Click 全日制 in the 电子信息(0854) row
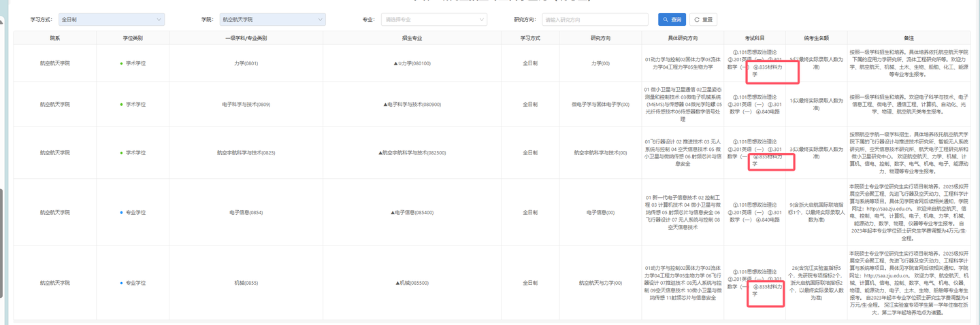This screenshot has height=325, width=980. coord(530,213)
